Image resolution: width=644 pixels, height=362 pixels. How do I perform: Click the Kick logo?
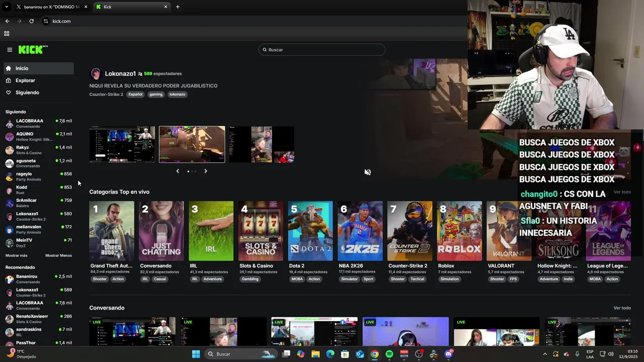click(x=33, y=49)
